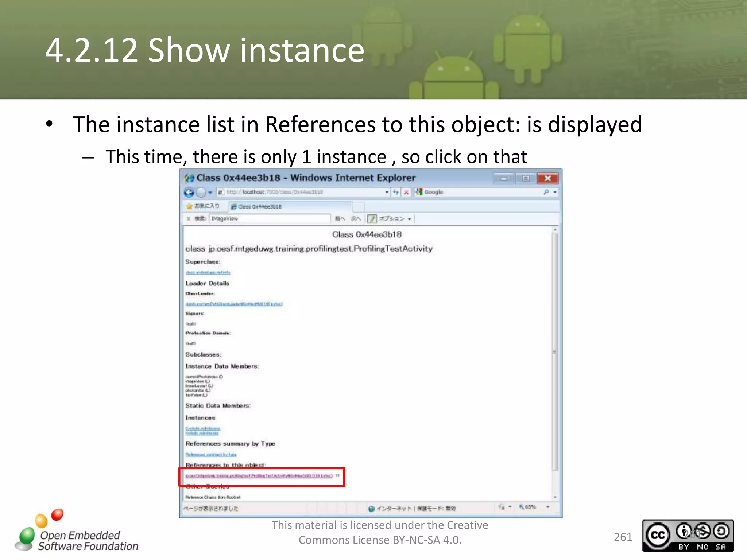747x560 pixels.
Task: Click the Internet Explorer title bar icon
Action: coord(189,178)
